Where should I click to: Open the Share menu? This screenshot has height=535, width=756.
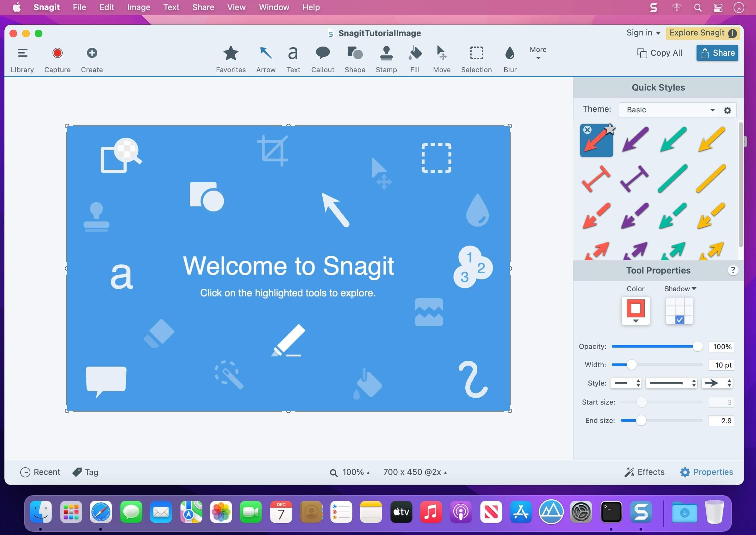point(203,7)
